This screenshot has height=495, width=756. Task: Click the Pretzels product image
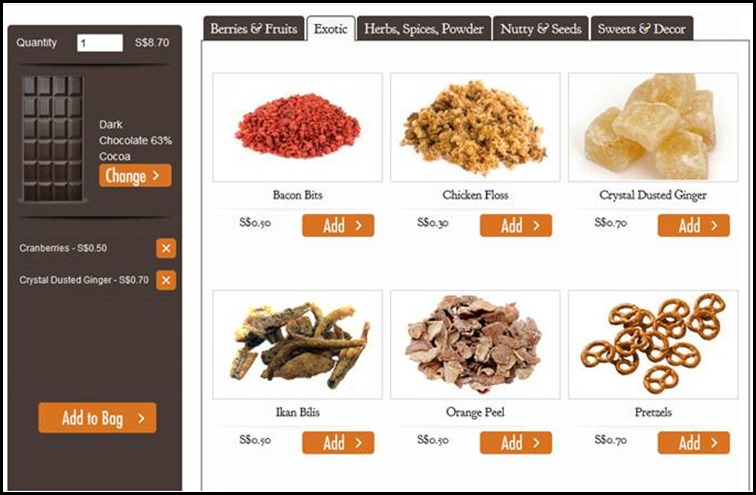tap(653, 344)
